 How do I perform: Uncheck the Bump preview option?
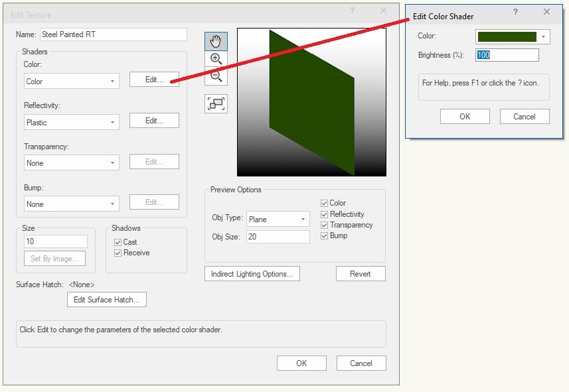[325, 236]
